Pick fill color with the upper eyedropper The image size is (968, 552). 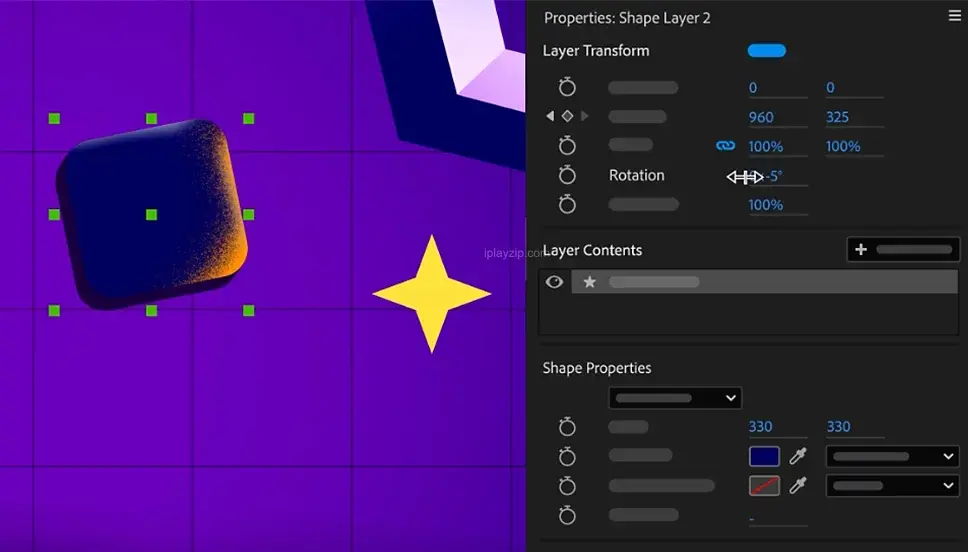pos(797,456)
